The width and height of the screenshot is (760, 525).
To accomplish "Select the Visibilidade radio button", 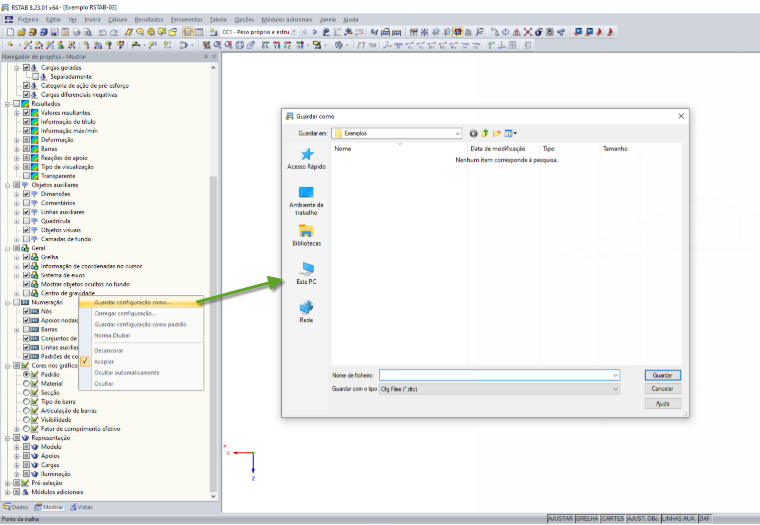I will (27, 420).
